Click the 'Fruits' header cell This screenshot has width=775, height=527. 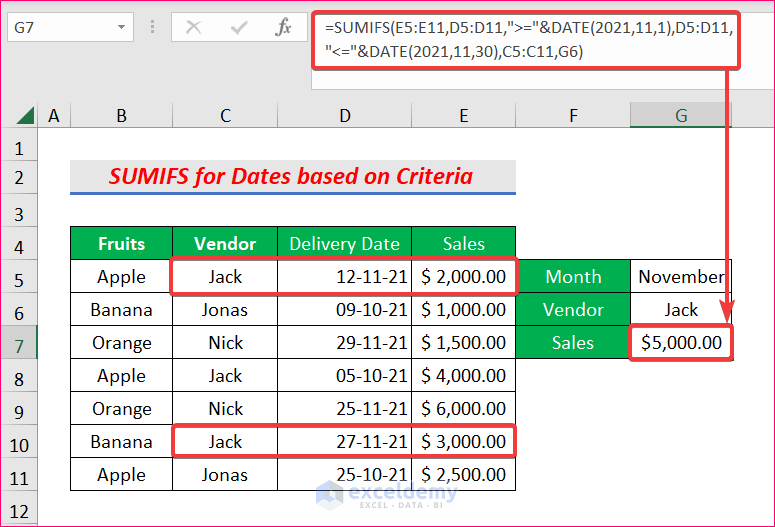click(122, 243)
